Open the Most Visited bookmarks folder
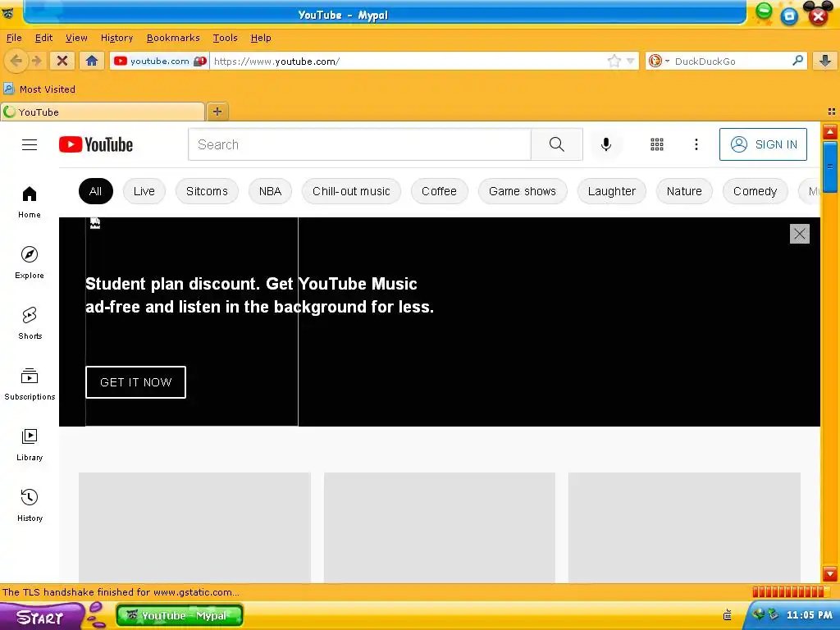Viewport: 840px width, 630px height. pos(39,89)
